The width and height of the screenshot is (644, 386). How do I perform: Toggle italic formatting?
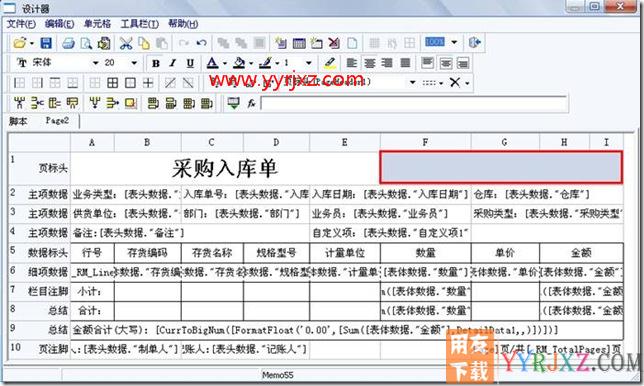[x=172, y=63]
